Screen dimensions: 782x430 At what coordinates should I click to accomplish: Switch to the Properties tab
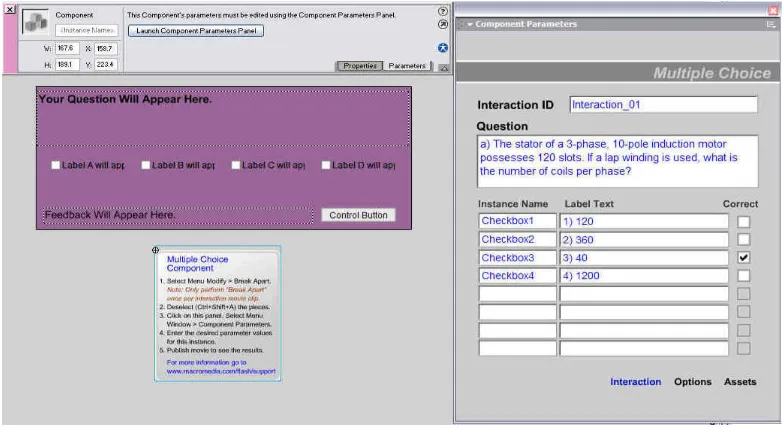pyautogui.click(x=360, y=66)
